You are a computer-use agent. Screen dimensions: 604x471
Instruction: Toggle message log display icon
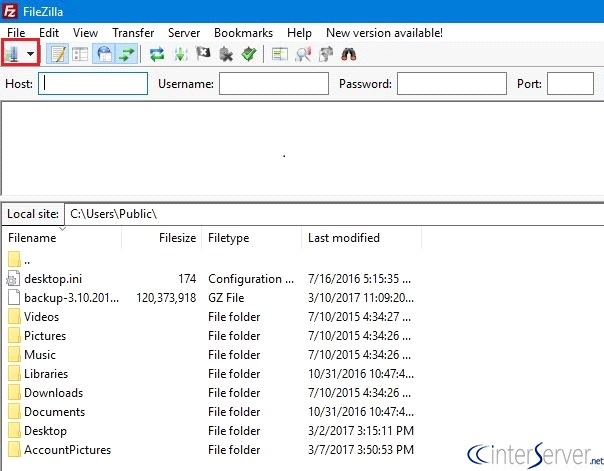58,54
